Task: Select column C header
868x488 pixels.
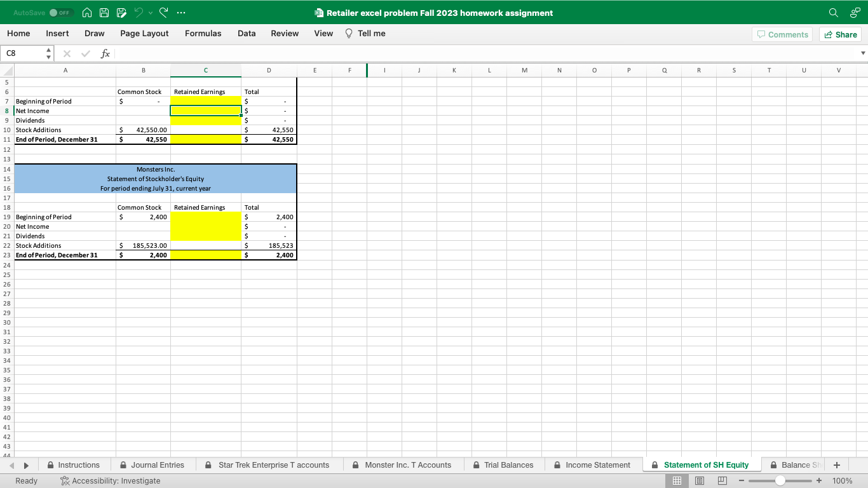Action: pos(205,71)
